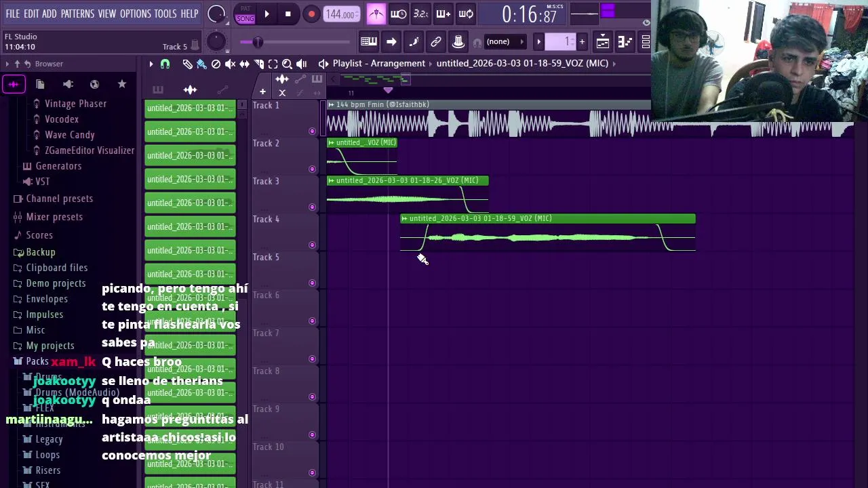Expand the Generators category

[58, 166]
